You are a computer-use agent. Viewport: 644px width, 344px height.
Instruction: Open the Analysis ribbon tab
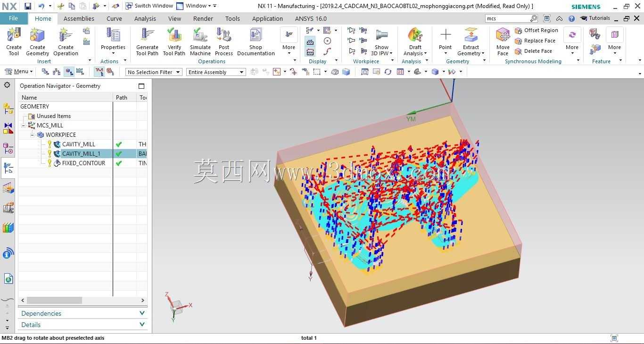pyautogui.click(x=145, y=19)
